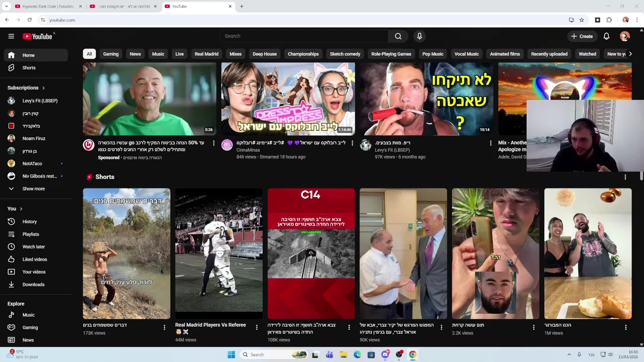The image size is (644, 362).
Task: Open the account avatar menu
Action: 624,36
